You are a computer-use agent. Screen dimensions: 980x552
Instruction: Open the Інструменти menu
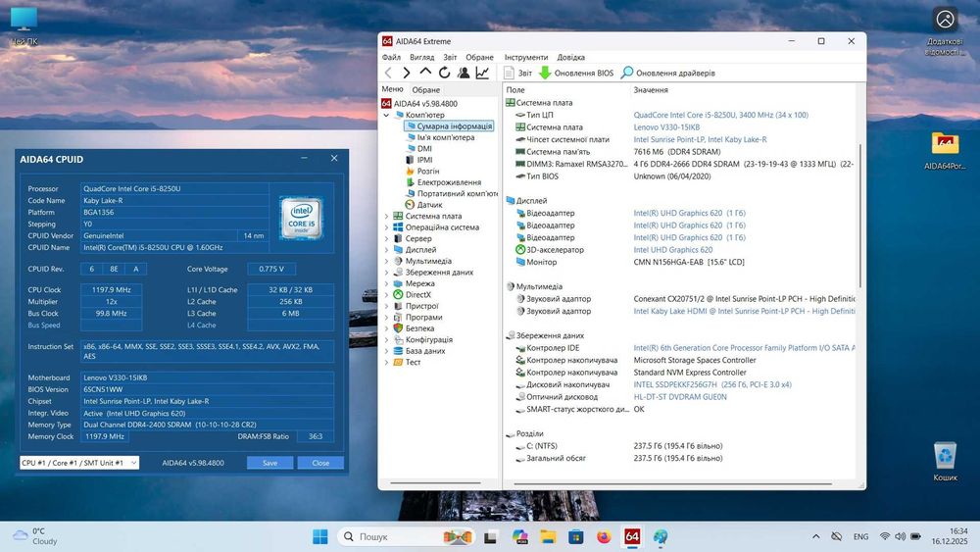tap(526, 57)
